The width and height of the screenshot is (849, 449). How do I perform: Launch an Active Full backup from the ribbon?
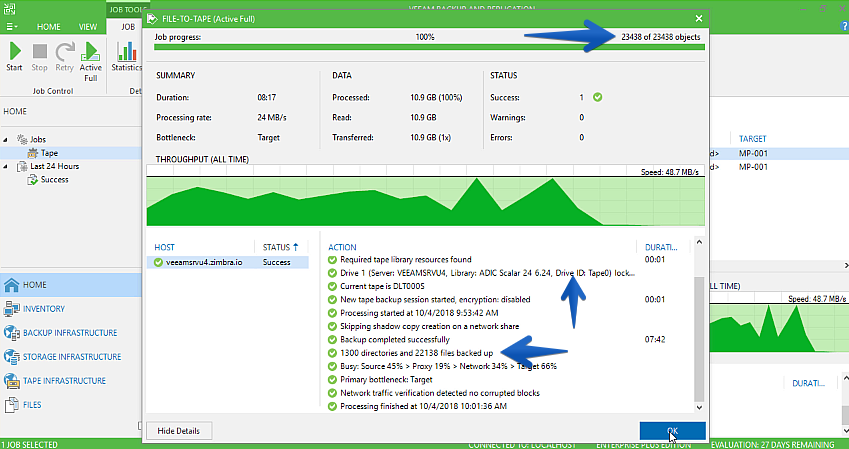coord(90,62)
